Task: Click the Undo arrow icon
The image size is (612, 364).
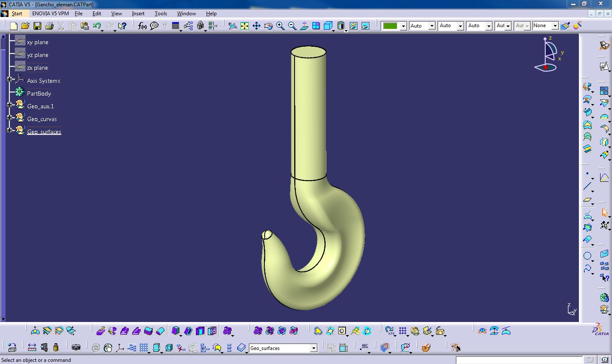Action: coord(97,26)
